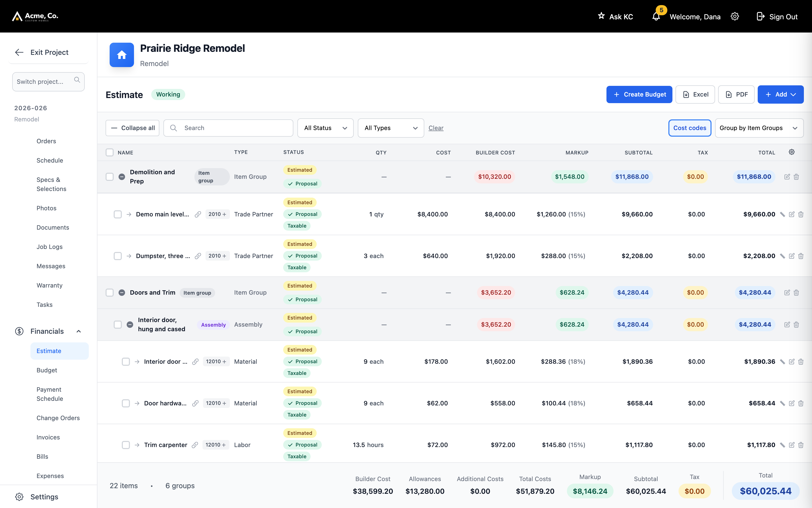This screenshot has width=812, height=508.
Task: Open the notifications bell icon
Action: [x=656, y=17]
